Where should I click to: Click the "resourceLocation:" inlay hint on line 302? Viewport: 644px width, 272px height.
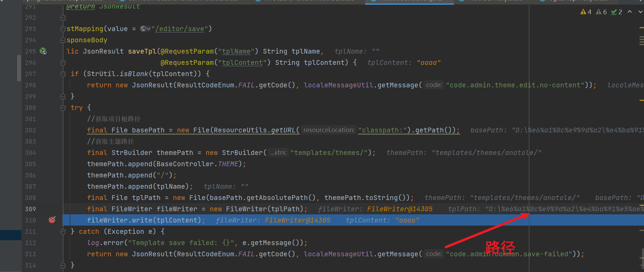[x=329, y=130]
